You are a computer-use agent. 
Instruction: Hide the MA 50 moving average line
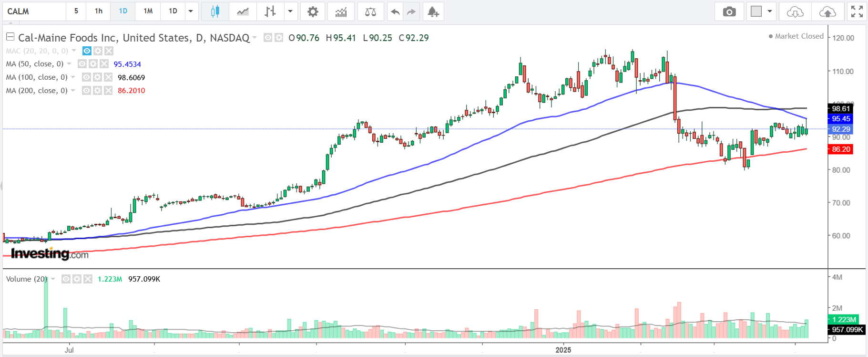pyautogui.click(x=82, y=64)
